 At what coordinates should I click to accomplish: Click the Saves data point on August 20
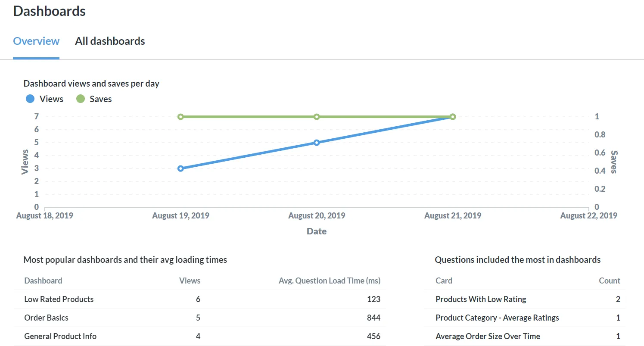click(x=317, y=117)
